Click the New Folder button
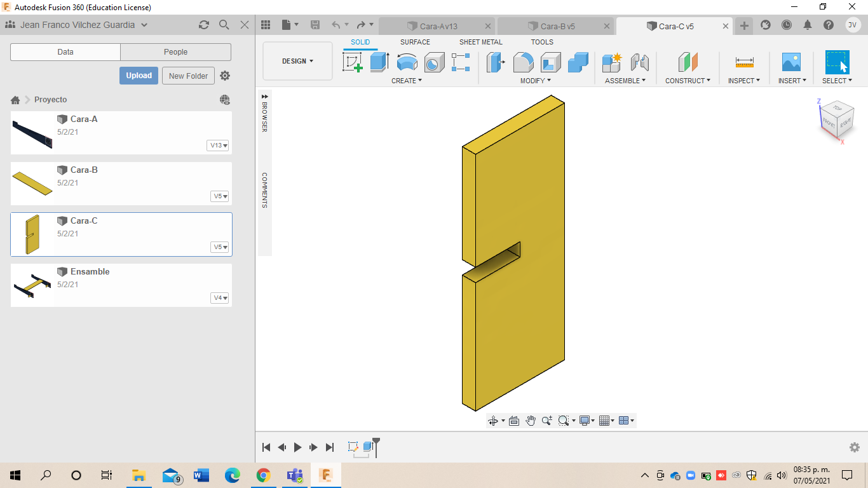This screenshot has width=868, height=488. tap(189, 76)
